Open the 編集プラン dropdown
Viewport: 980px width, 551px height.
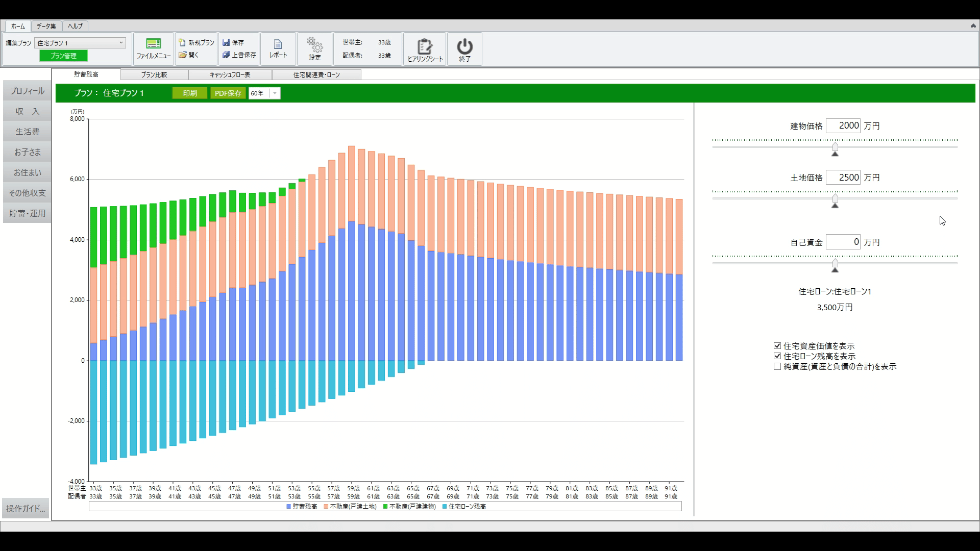pos(121,43)
